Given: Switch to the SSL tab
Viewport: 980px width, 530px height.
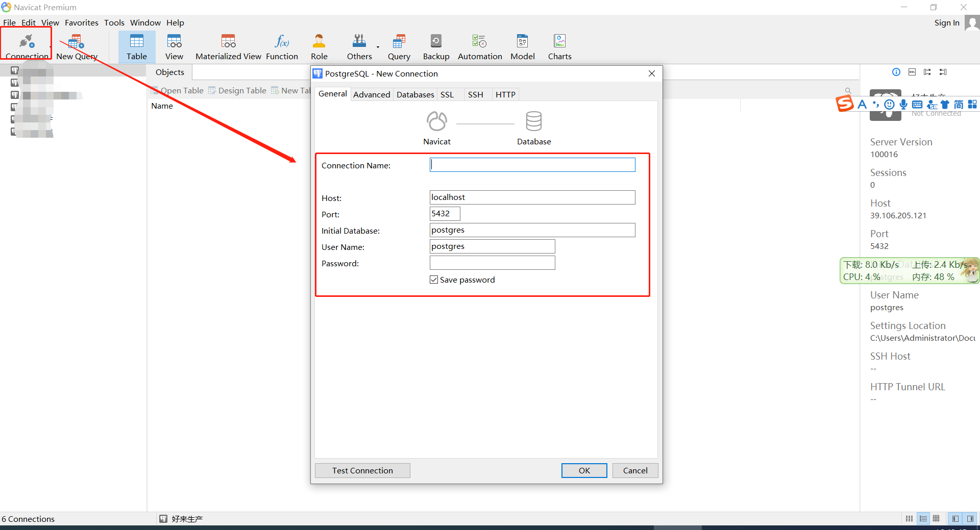Looking at the screenshot, I should click(447, 94).
